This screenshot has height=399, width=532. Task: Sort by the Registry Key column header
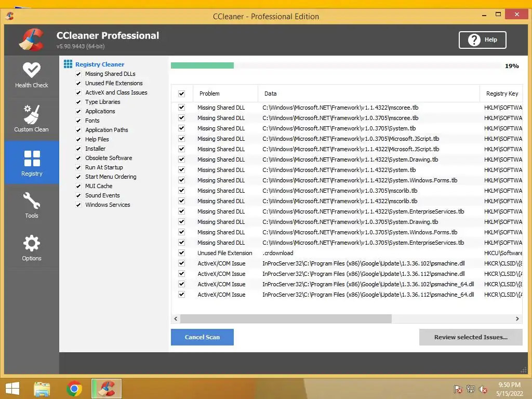501,94
